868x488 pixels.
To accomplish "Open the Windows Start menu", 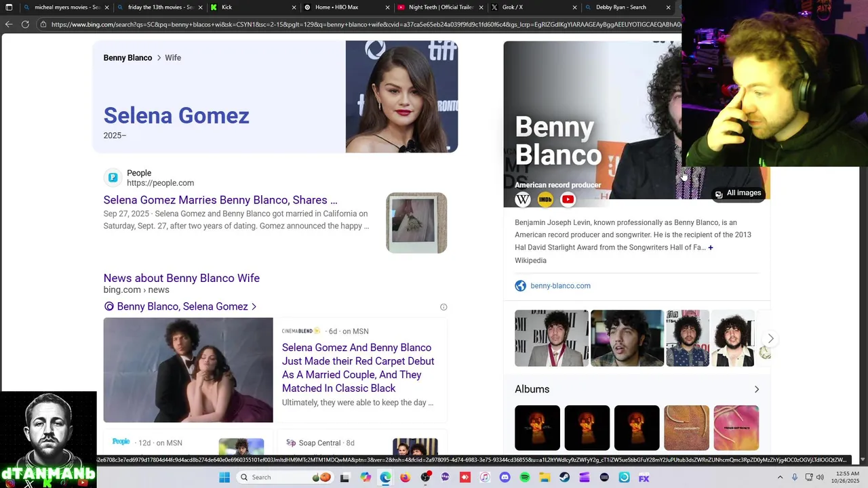I will (x=224, y=477).
